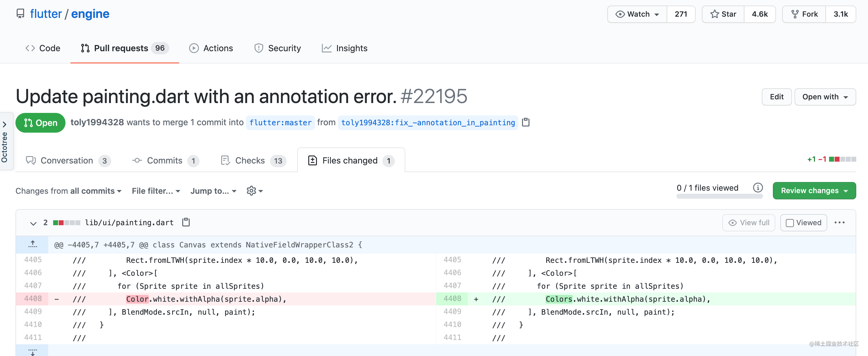
Task: View the 4.6k stargazers count
Action: (760, 14)
